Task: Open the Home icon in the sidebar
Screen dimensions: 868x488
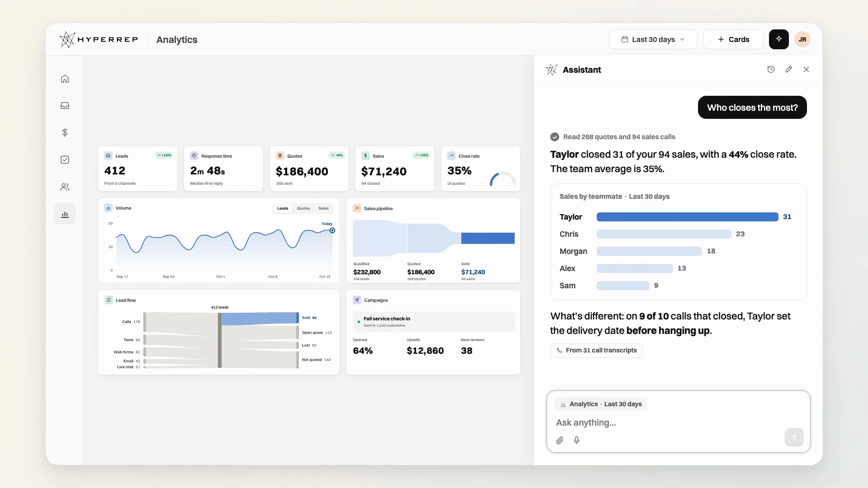Action: [x=65, y=79]
